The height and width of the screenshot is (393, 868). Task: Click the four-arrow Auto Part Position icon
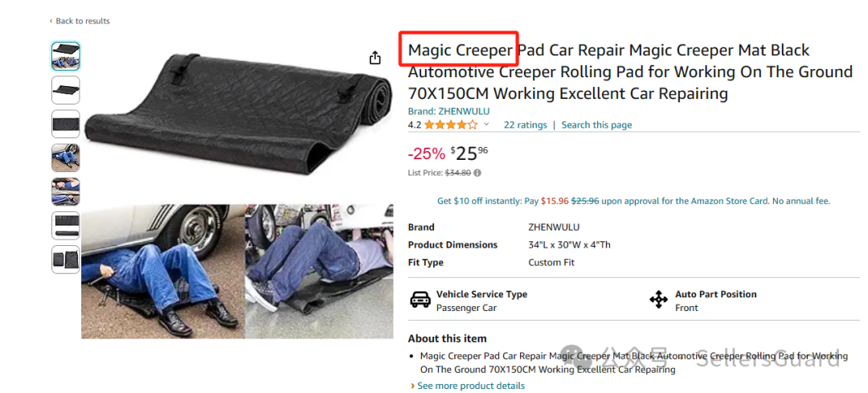(x=659, y=301)
